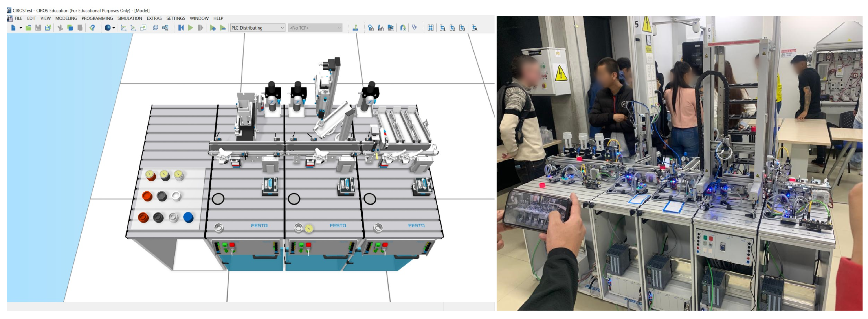Click the window layout 1 icon

(x=442, y=28)
